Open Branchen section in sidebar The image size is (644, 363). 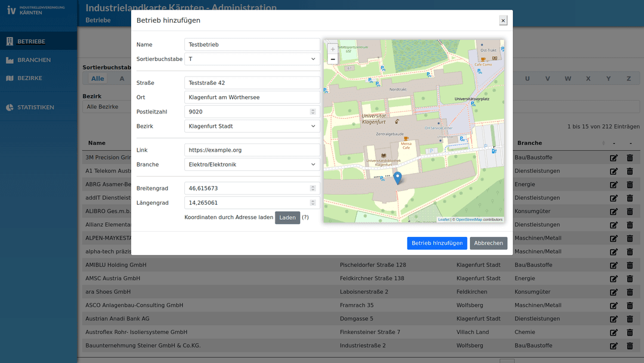click(38, 60)
